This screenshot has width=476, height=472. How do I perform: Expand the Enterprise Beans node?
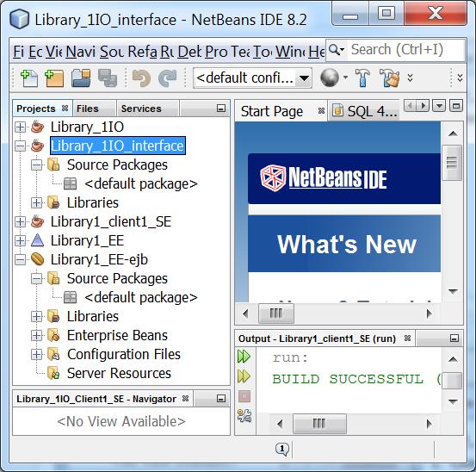(36, 335)
